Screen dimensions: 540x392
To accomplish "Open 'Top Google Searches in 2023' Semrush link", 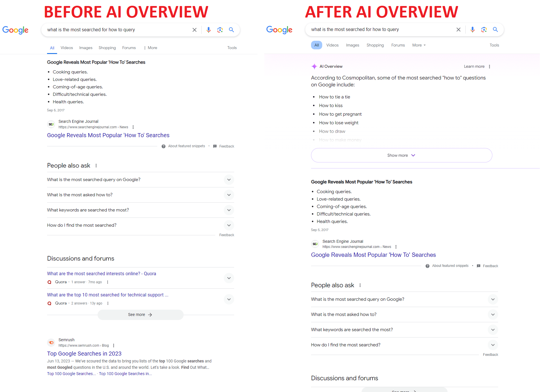I will coord(84,354).
